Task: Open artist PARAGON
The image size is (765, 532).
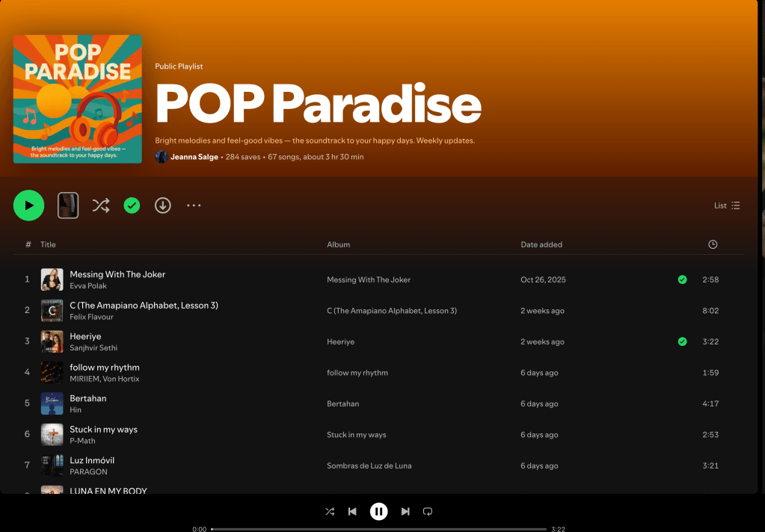Action: coord(88,471)
